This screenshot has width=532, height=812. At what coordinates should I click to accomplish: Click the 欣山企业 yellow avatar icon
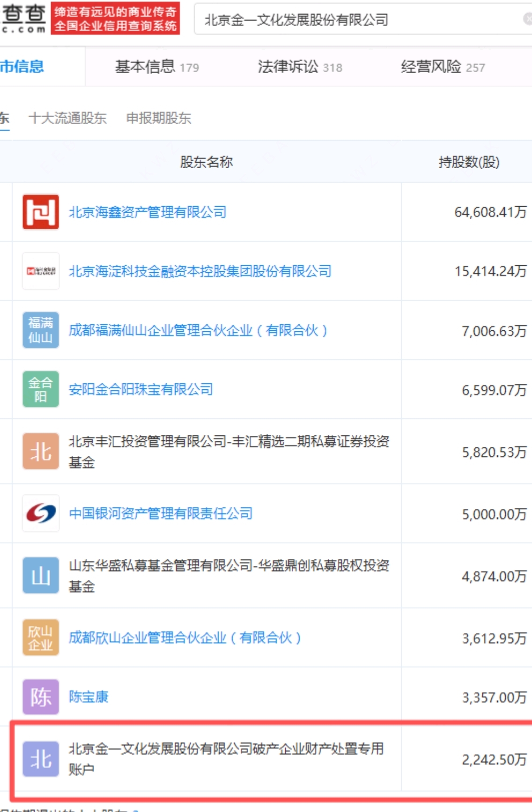pyautogui.click(x=41, y=637)
